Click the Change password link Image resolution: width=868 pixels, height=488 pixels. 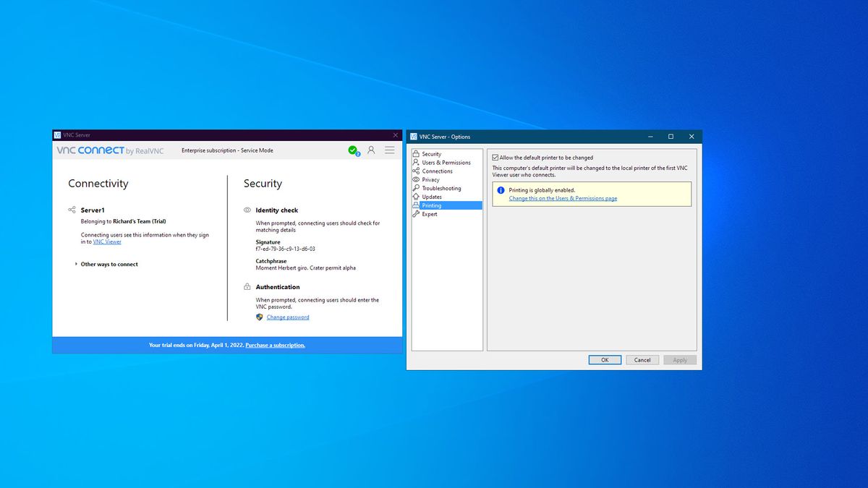tap(287, 317)
